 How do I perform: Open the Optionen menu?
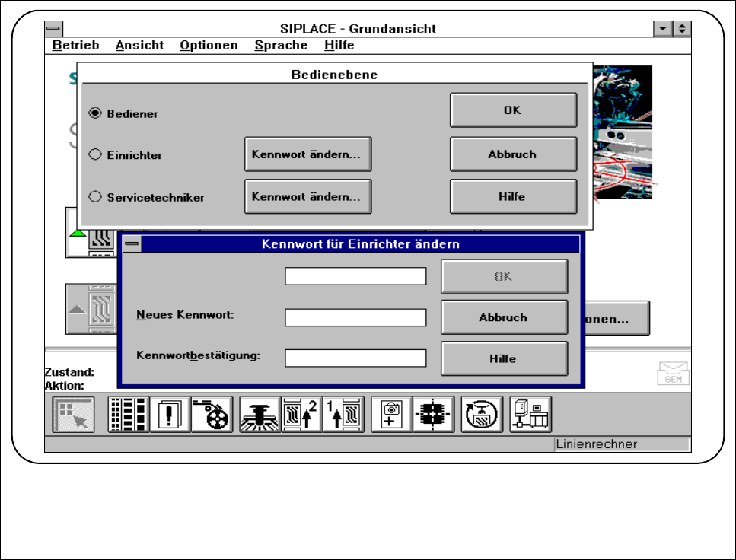tap(209, 45)
